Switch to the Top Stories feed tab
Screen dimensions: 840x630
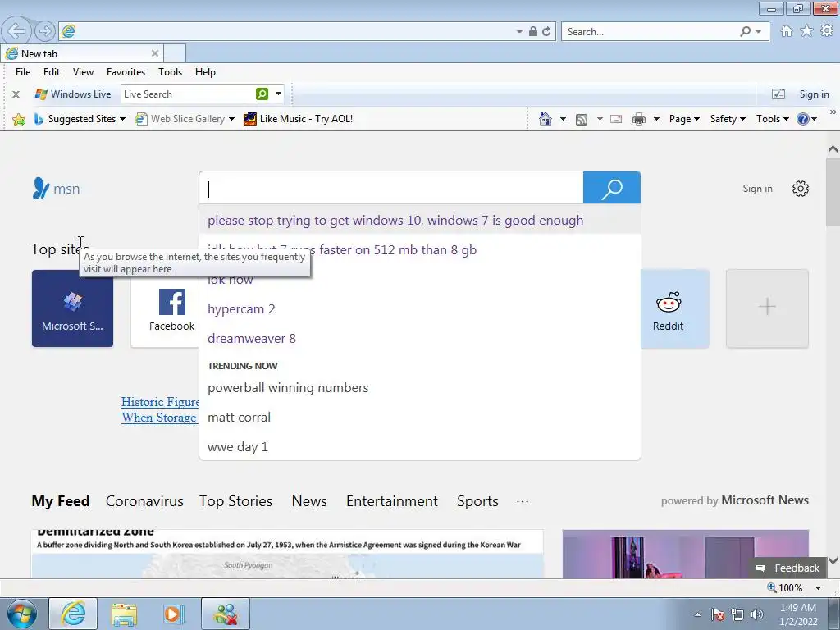[235, 501]
